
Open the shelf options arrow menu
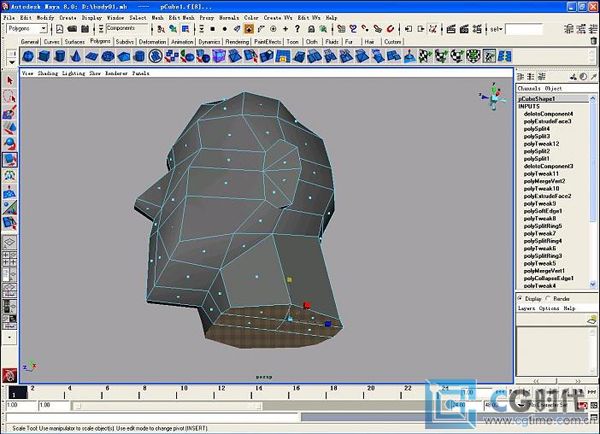tap(11, 62)
